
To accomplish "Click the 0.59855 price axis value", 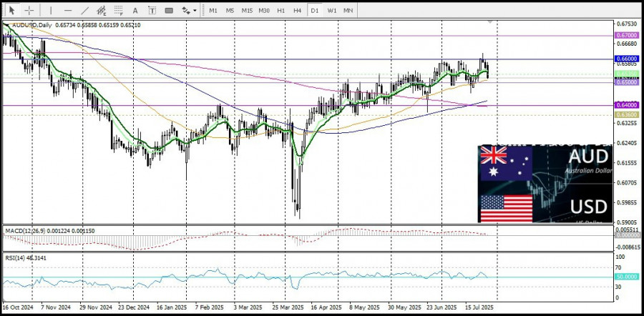I will 627,203.
